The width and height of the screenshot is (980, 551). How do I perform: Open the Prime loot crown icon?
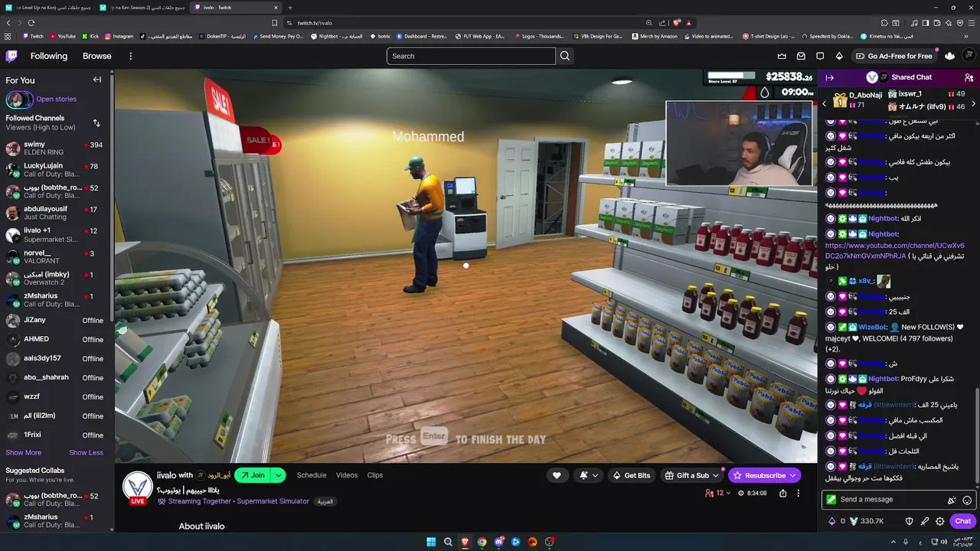click(x=782, y=56)
